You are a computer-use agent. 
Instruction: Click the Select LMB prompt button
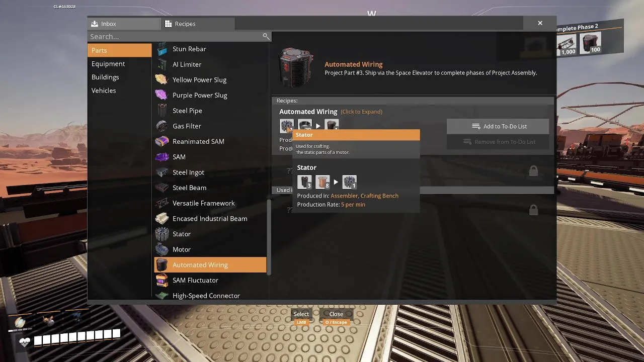coord(301,317)
